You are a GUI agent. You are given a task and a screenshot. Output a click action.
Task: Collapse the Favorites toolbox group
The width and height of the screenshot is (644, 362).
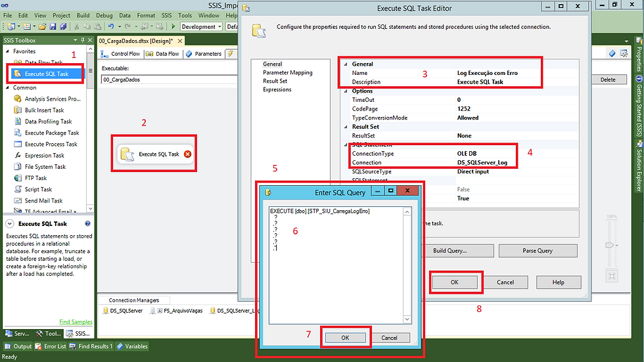click(x=7, y=51)
